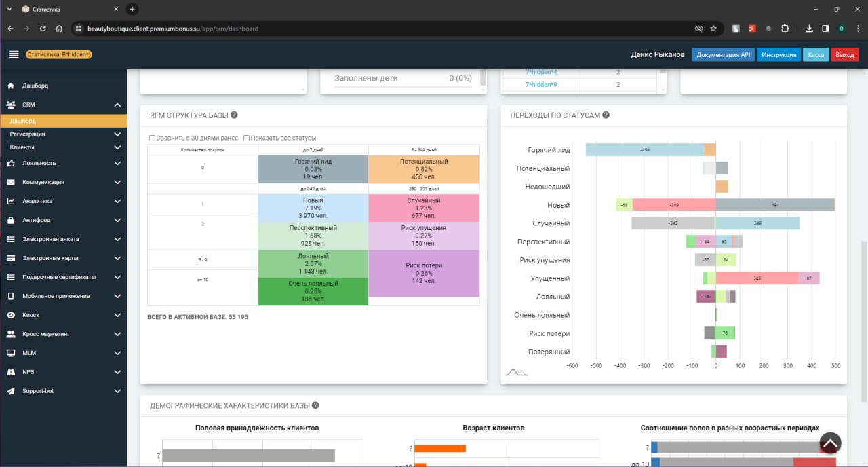Click help icon beside Переходы по статусам
868x467 pixels.
click(x=606, y=115)
